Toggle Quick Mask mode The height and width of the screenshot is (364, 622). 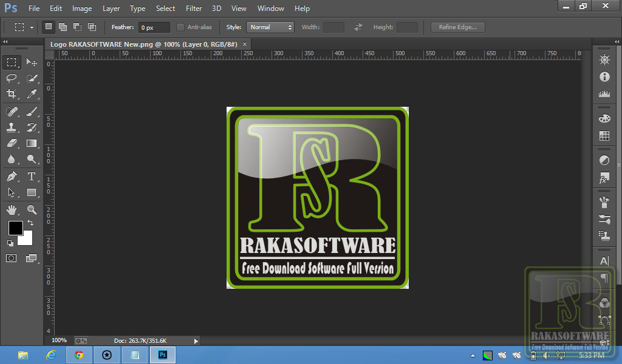point(12,258)
